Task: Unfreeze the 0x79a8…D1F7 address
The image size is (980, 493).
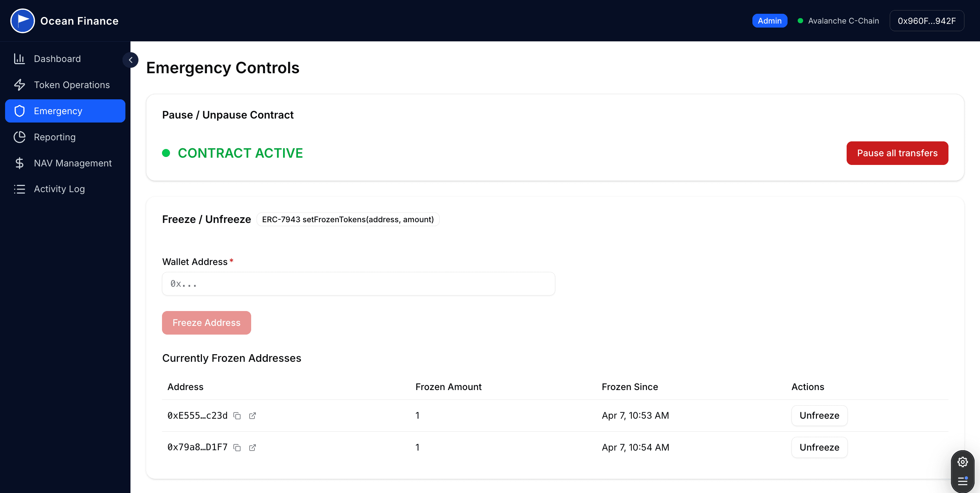Action: click(x=819, y=447)
